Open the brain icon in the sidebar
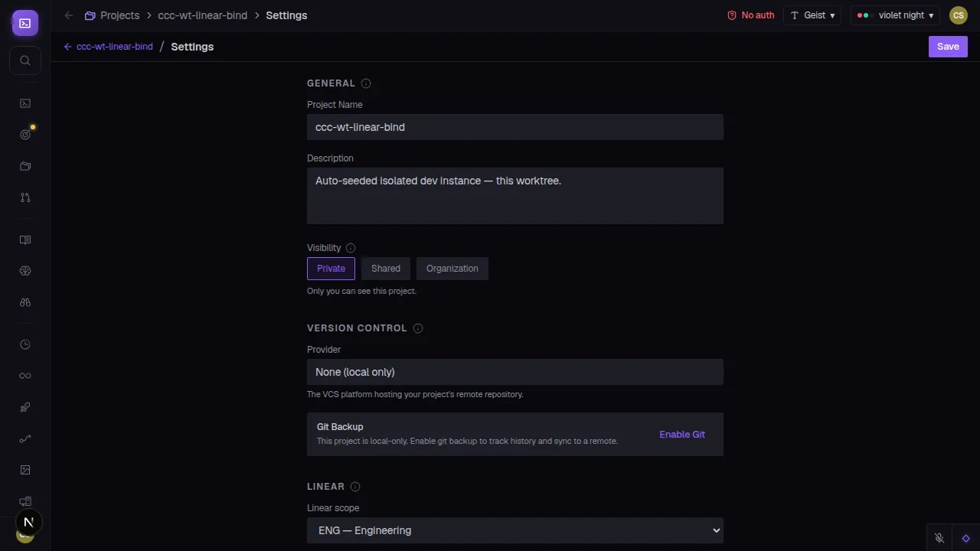This screenshot has width=980, height=551. click(x=25, y=271)
